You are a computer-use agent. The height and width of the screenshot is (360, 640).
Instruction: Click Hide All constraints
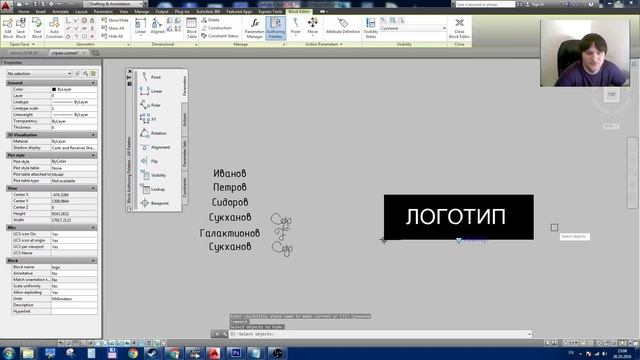point(113,36)
